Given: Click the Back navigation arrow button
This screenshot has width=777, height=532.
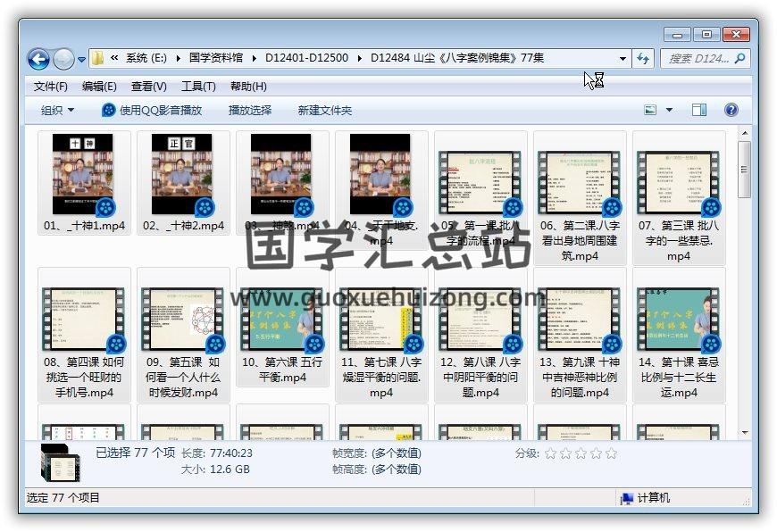Looking at the screenshot, I should pyautogui.click(x=38, y=60).
